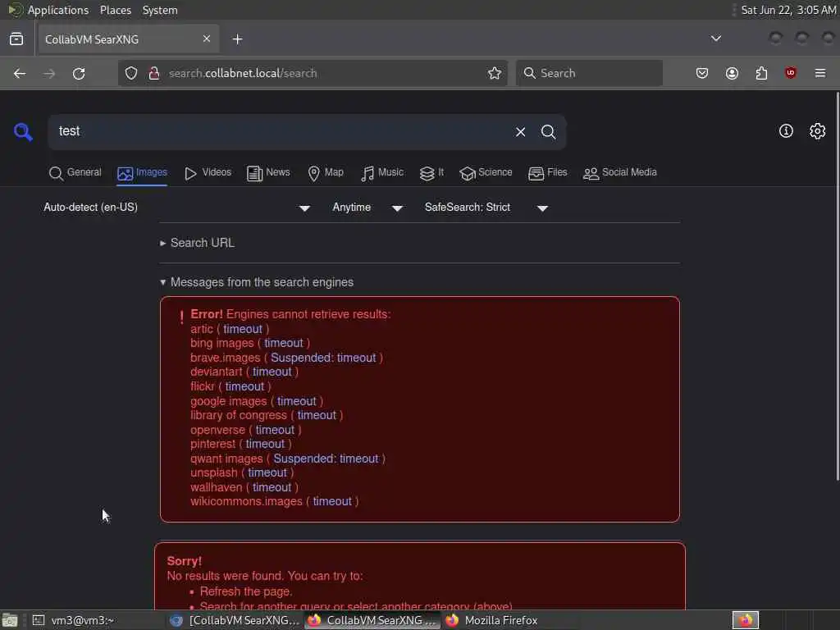The height and width of the screenshot is (630, 840).
Task: Switch to the General category tab
Action: coord(75,172)
